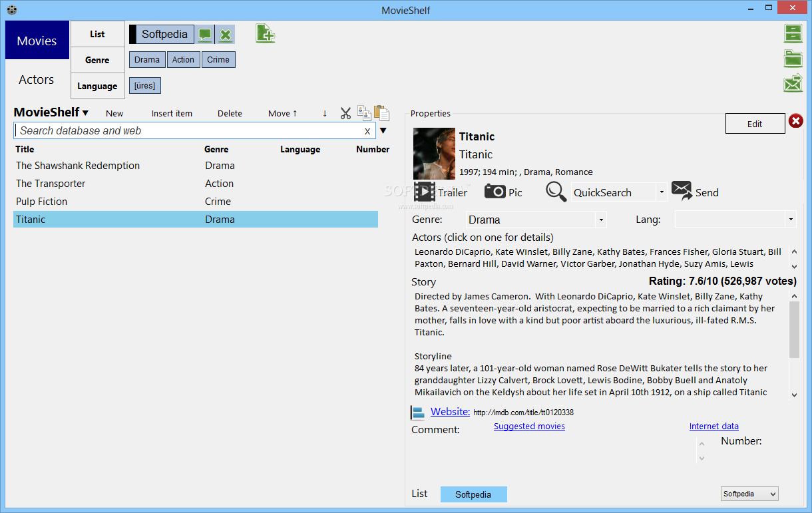Open the Website link
The image size is (812, 513).
pos(450,412)
